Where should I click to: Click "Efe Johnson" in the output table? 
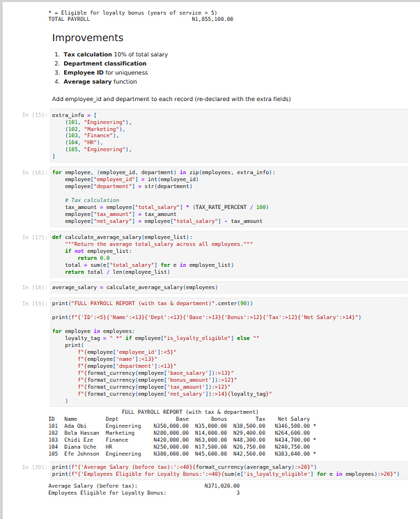[81, 454]
